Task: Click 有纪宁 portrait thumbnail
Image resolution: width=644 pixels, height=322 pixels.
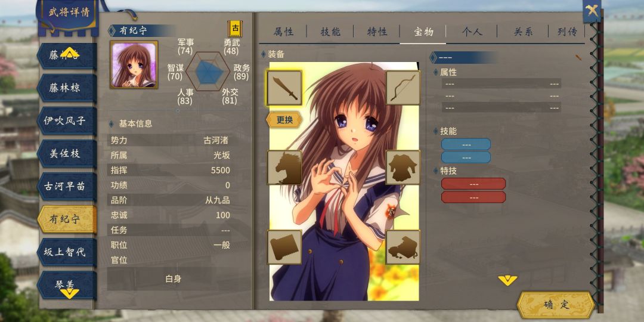Action: coord(134,64)
